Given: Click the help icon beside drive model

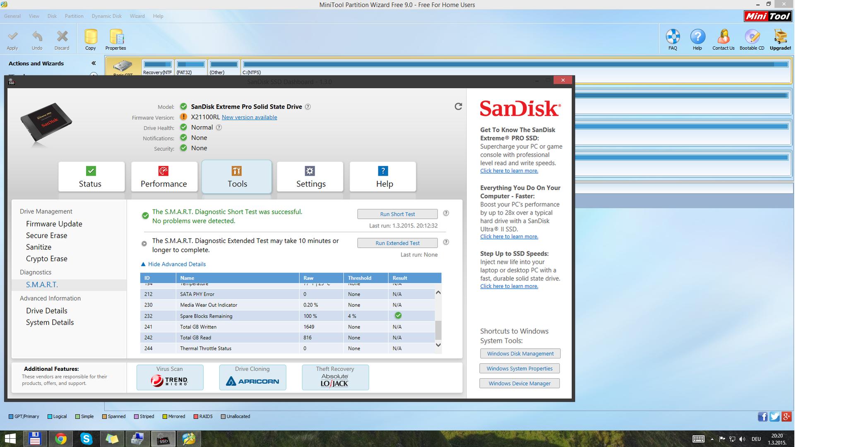Looking at the screenshot, I should pos(308,106).
